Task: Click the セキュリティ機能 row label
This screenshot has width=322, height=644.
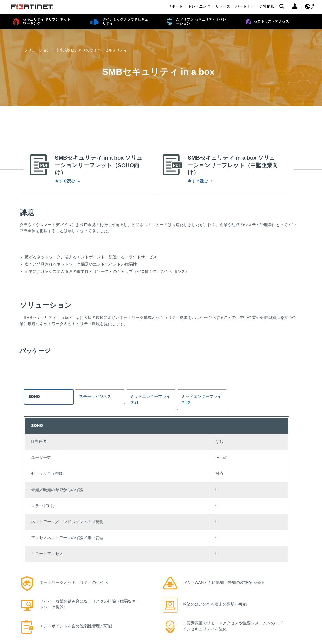Action: click(x=47, y=474)
